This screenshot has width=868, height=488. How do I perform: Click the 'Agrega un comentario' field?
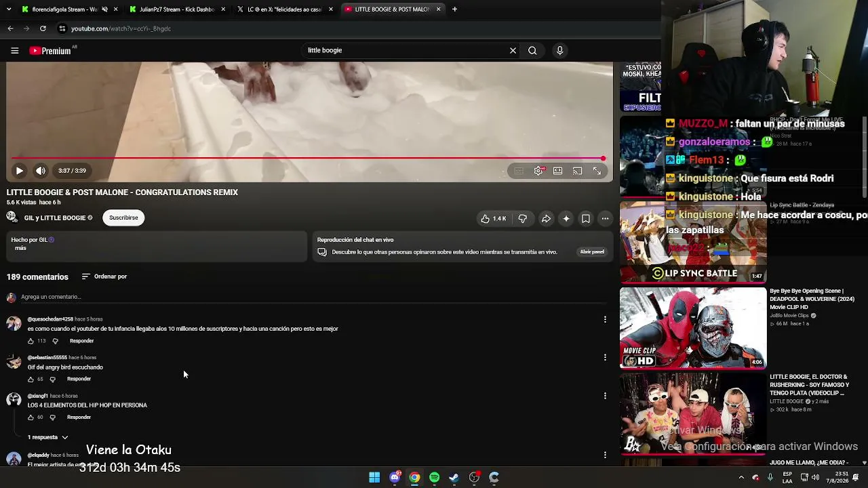312,297
